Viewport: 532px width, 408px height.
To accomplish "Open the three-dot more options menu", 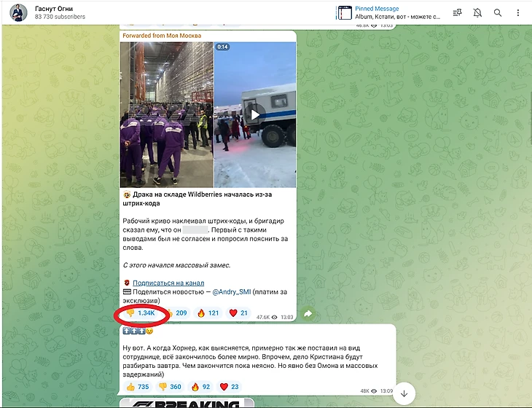I will 518,12.
